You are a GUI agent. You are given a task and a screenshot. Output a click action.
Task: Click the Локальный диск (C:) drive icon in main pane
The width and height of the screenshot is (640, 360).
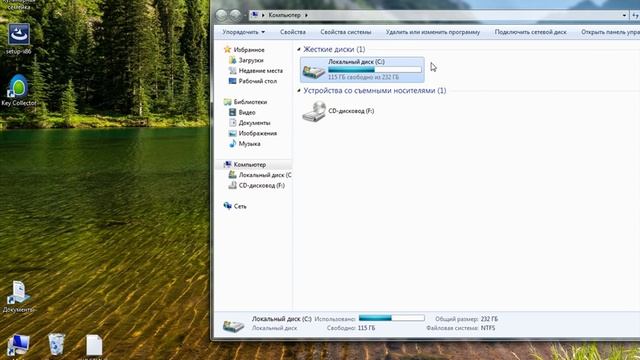coord(313,71)
